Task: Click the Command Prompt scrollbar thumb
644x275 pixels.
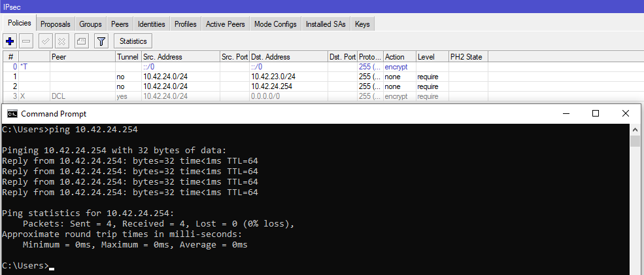Action: point(635,141)
